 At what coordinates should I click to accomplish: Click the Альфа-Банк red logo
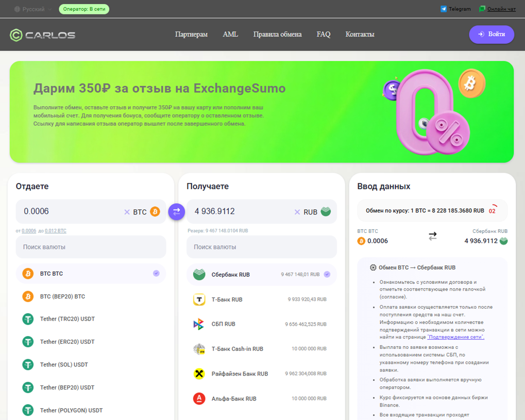tap(199, 398)
